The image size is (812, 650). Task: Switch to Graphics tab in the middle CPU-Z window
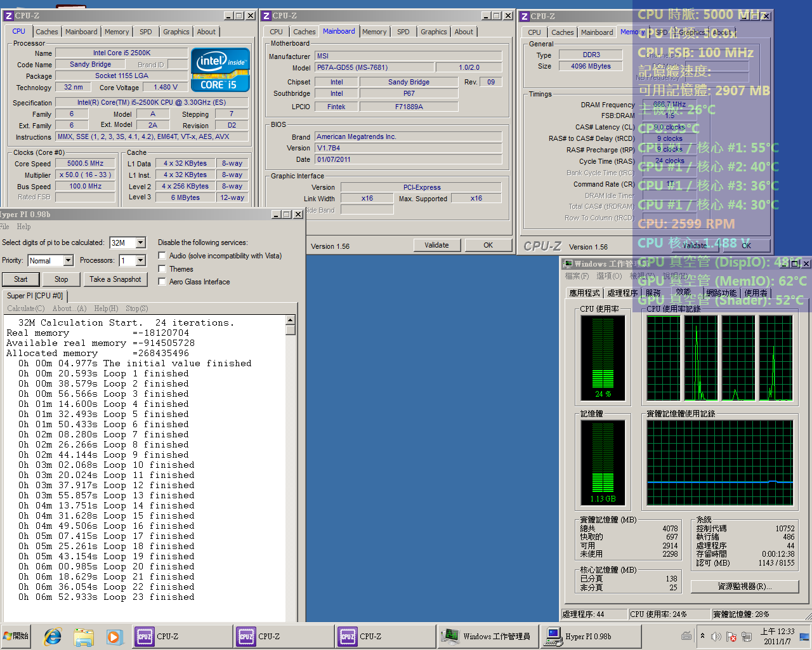434,32
